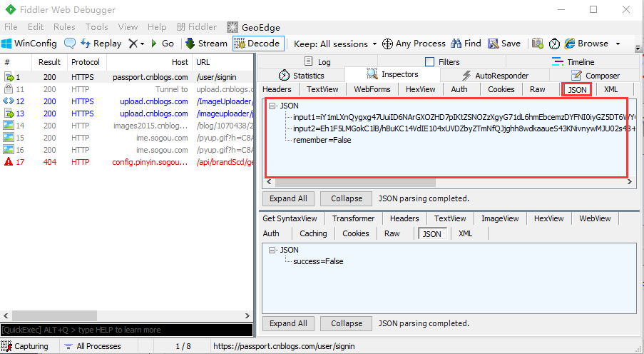The image size is (644, 354).
Task: Click All Processes filter in status bar
Action: coord(93,346)
